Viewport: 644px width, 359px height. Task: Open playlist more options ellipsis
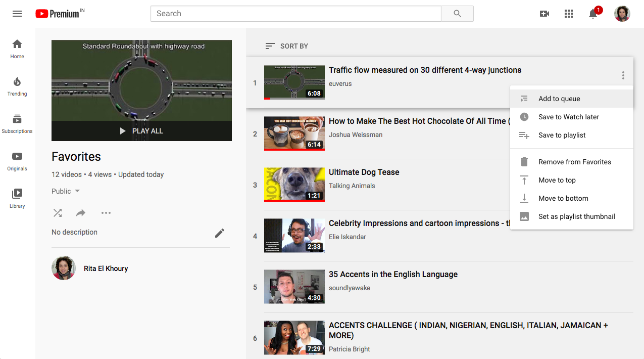tap(106, 213)
